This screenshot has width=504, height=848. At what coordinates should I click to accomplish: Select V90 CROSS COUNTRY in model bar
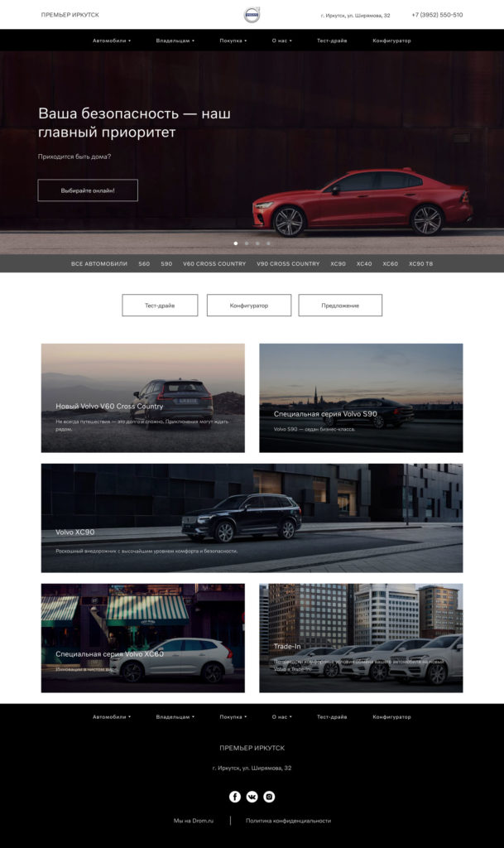[288, 264]
